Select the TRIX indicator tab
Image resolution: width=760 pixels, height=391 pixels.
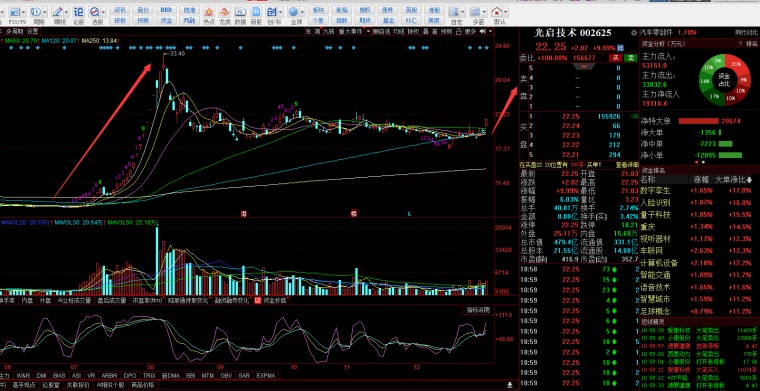tap(149, 375)
